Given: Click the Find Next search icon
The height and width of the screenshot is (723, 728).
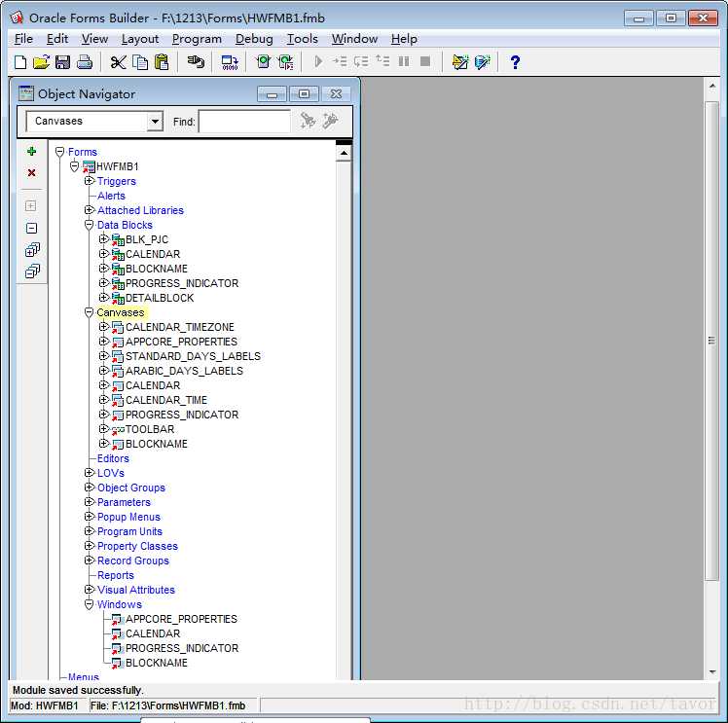Looking at the screenshot, I should pyautogui.click(x=308, y=121).
